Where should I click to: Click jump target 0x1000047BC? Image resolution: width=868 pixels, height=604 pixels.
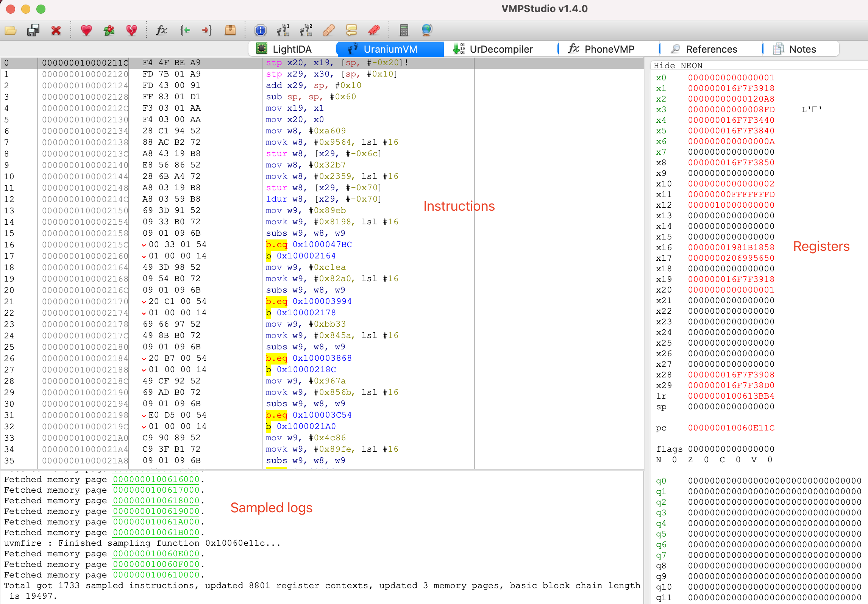tap(322, 244)
